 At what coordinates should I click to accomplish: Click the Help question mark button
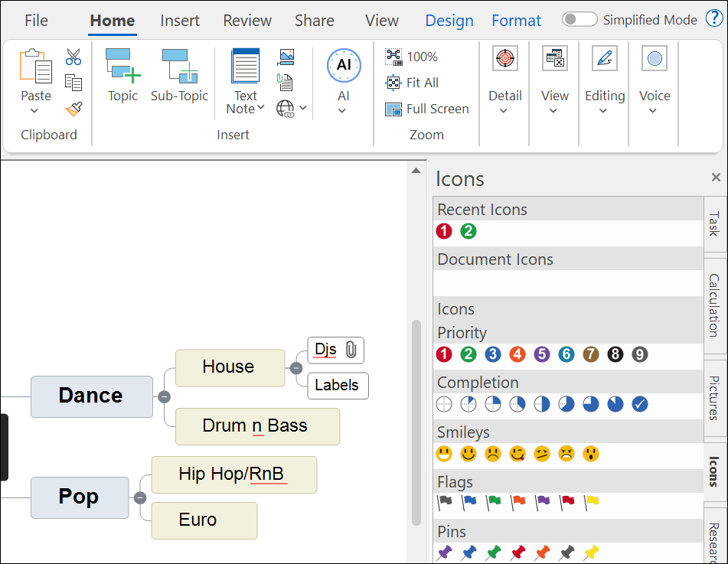tap(714, 19)
